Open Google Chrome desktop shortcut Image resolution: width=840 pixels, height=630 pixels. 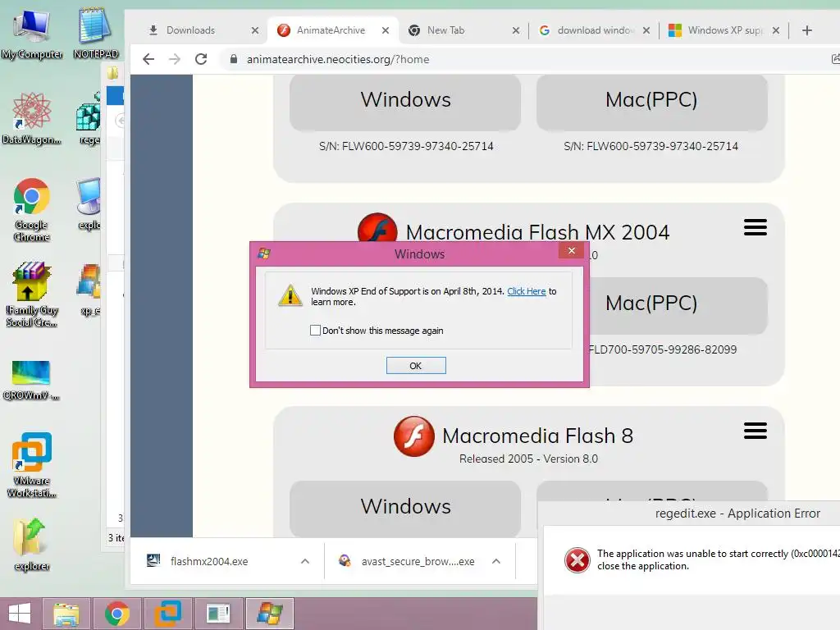tap(32, 209)
